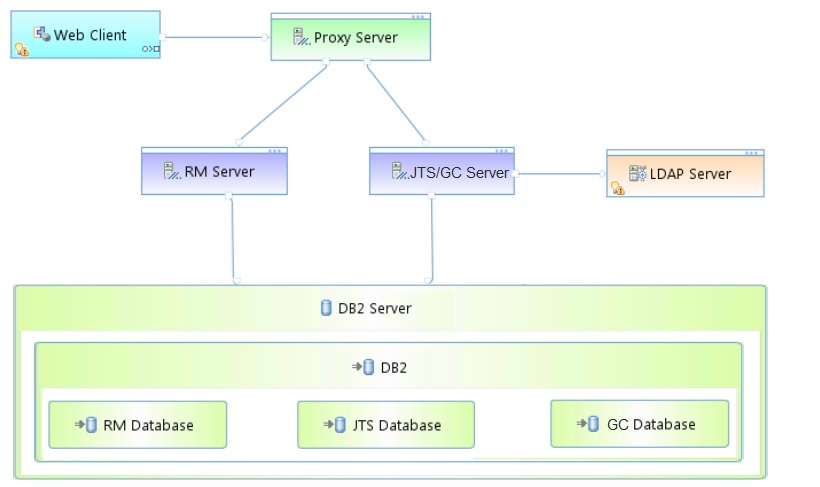
Task: Click the RM Database cylinder icon
Action: [91, 425]
